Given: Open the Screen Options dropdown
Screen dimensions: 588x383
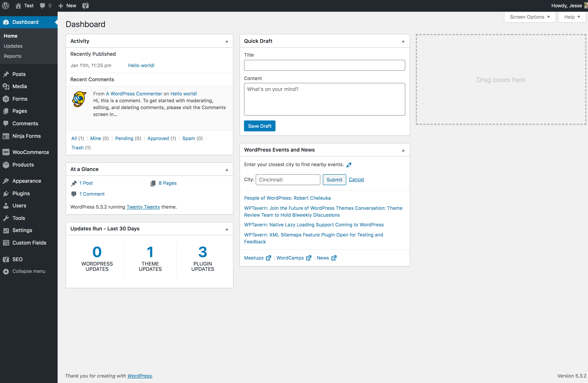Looking at the screenshot, I should pos(529,17).
